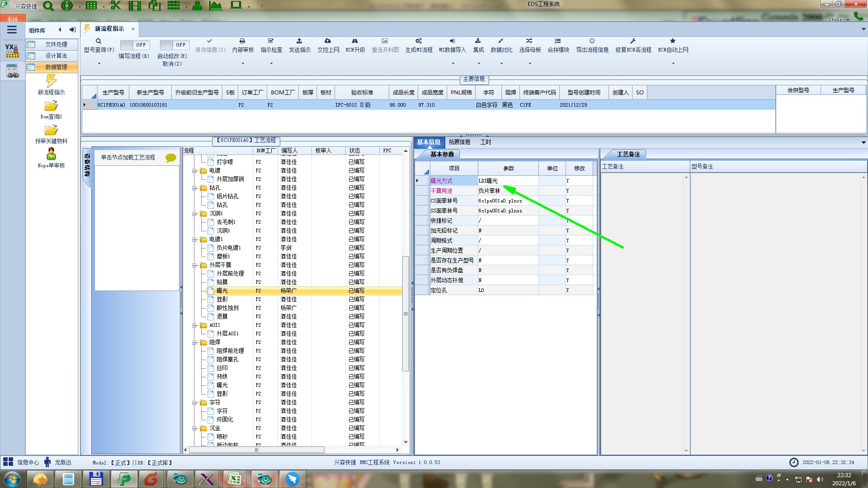Collapse the 外层干膜 tree folder
Image resolution: width=868 pixels, height=488 pixels.
pyautogui.click(x=194, y=265)
